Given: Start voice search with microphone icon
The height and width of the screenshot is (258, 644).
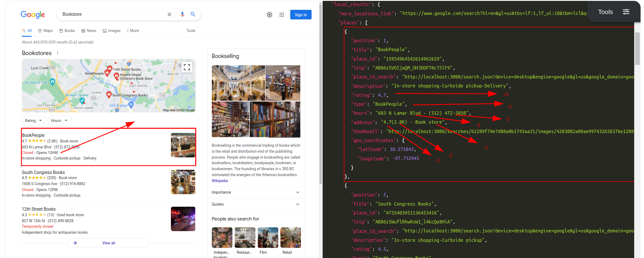Looking at the screenshot, I should [182, 14].
